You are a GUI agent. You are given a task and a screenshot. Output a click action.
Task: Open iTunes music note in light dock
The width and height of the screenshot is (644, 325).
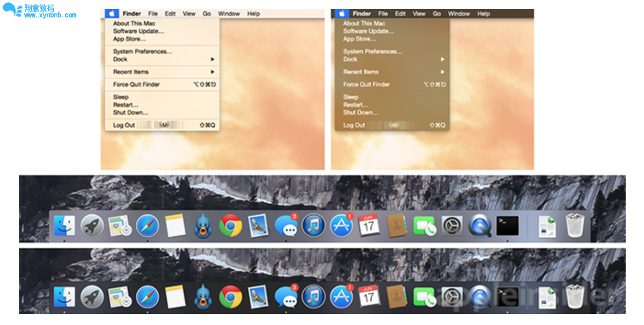click(x=314, y=225)
